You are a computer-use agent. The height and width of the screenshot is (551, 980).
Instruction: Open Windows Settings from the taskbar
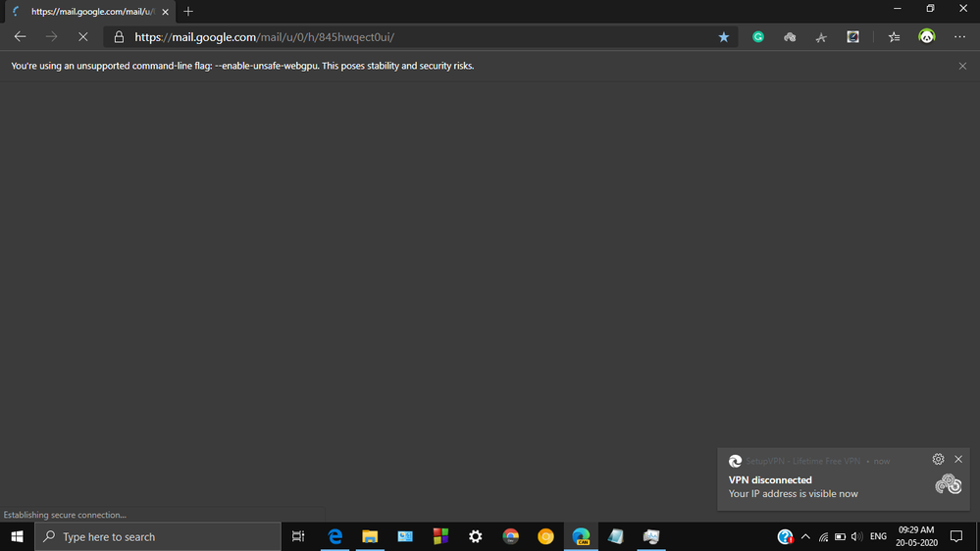coord(476,536)
